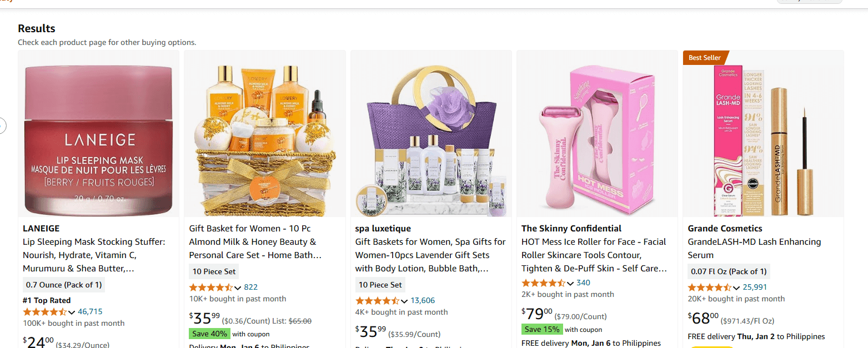
Task: Click the spa luxetique star rating
Action: pos(377,301)
